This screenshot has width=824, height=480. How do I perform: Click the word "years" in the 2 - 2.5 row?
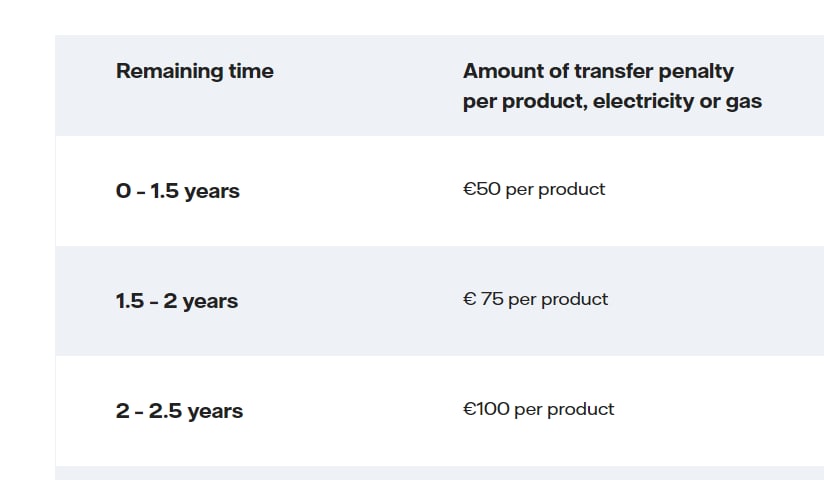[215, 412]
